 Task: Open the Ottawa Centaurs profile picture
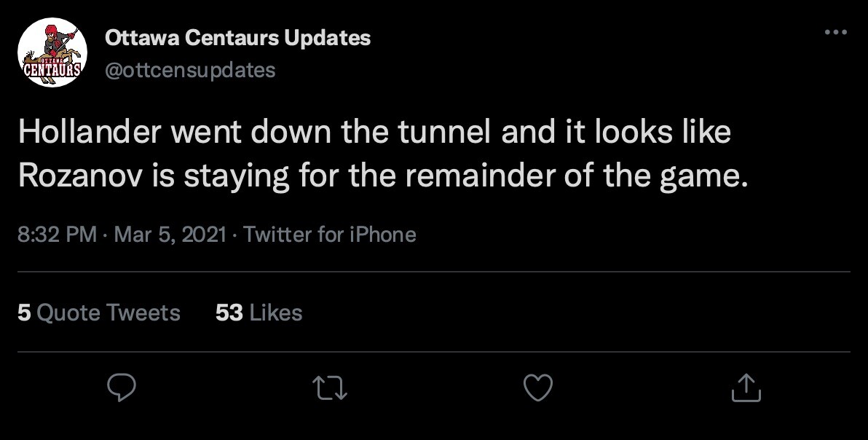52,53
